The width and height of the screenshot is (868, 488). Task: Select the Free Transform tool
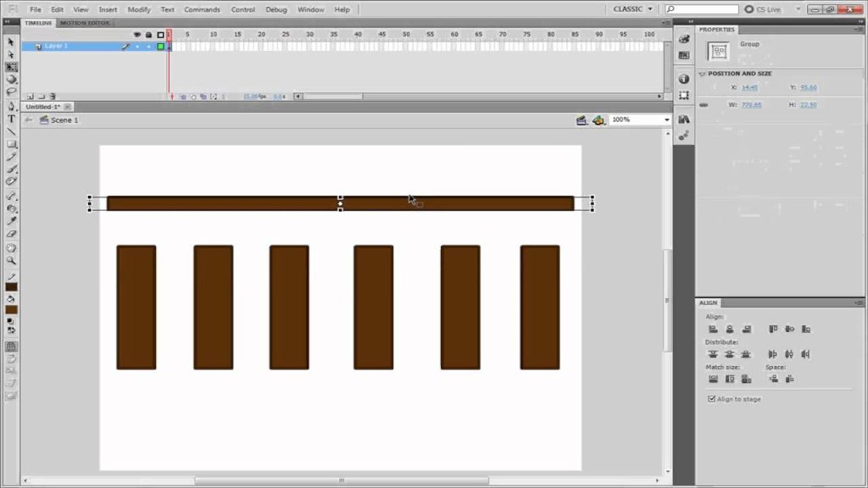11,67
